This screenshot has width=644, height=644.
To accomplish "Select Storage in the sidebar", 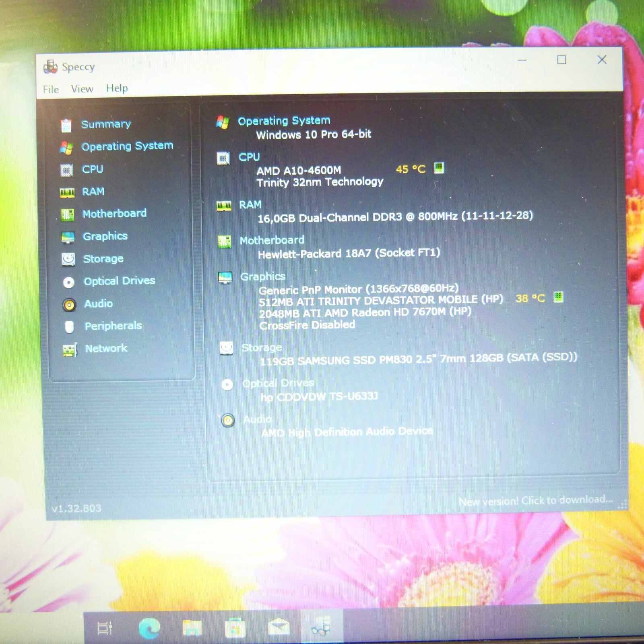I will (103, 258).
